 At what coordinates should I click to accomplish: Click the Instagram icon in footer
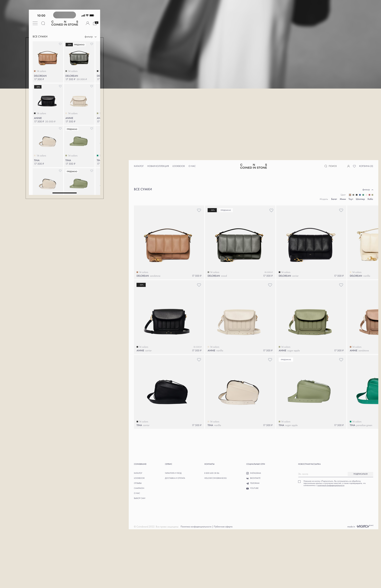pyautogui.click(x=247, y=473)
